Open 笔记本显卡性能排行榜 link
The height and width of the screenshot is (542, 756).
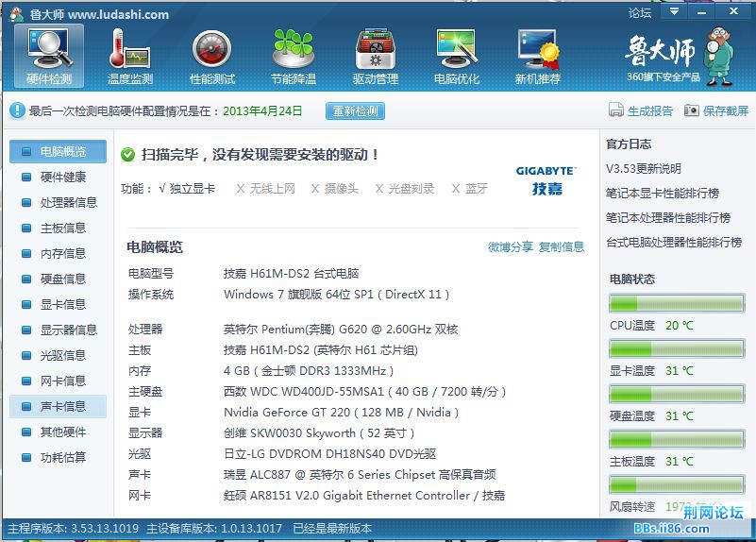pos(663,194)
